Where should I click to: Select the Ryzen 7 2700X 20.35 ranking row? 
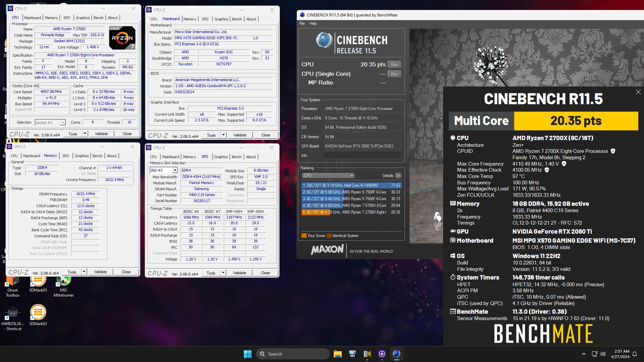(x=351, y=212)
